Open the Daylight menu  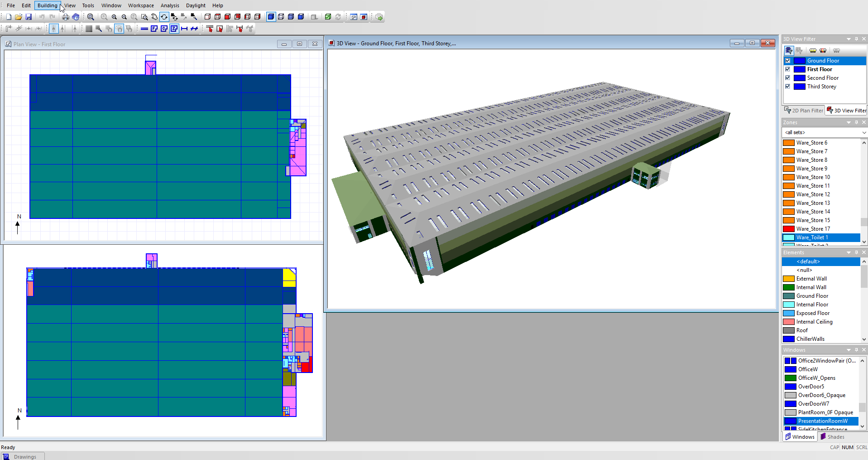196,5
